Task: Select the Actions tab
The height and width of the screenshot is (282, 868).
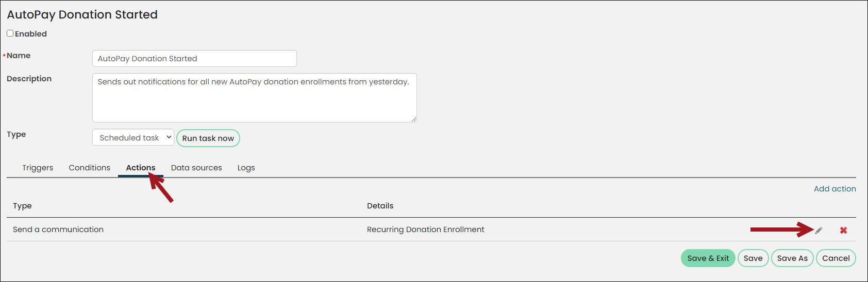Action: 141,168
